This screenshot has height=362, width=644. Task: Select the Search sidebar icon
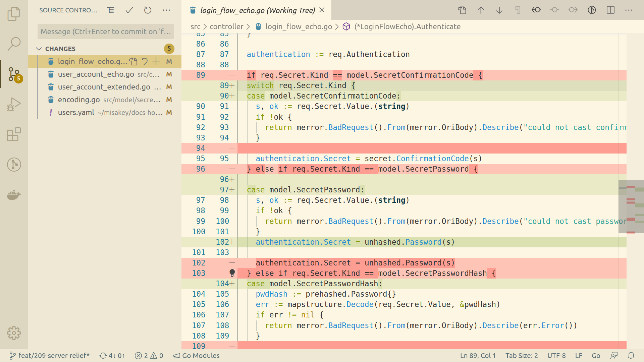point(13,43)
